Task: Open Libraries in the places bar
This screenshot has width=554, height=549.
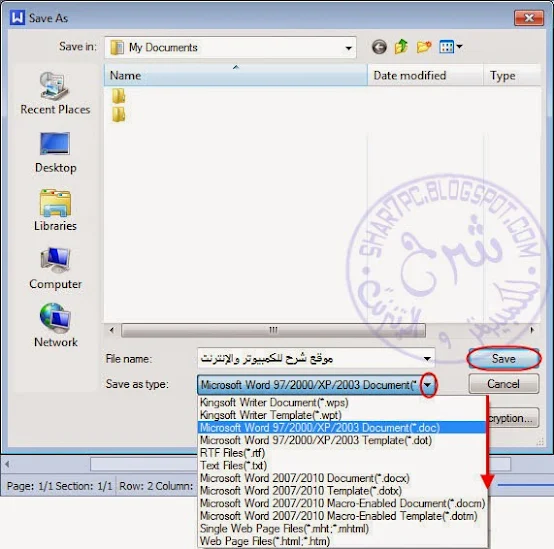Action: (x=55, y=211)
